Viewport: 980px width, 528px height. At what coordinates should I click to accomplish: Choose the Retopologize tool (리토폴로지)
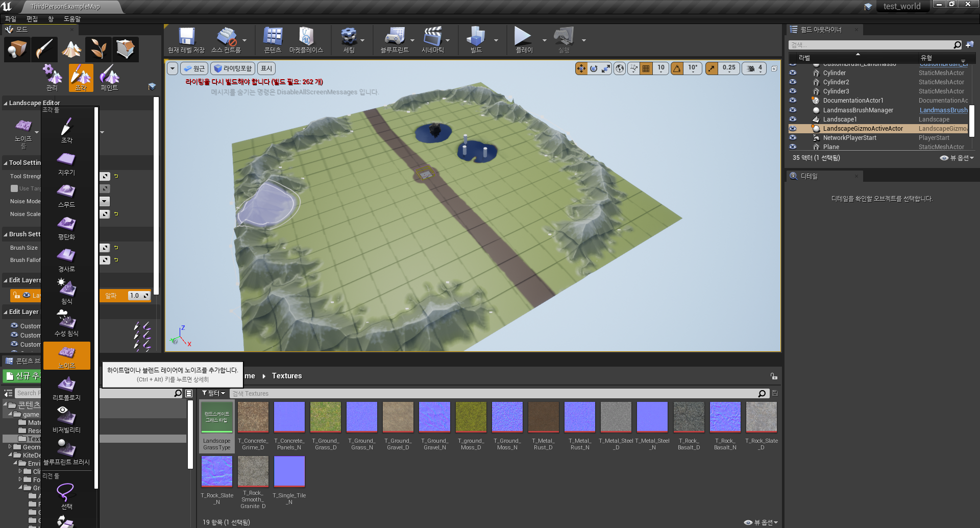click(x=67, y=388)
